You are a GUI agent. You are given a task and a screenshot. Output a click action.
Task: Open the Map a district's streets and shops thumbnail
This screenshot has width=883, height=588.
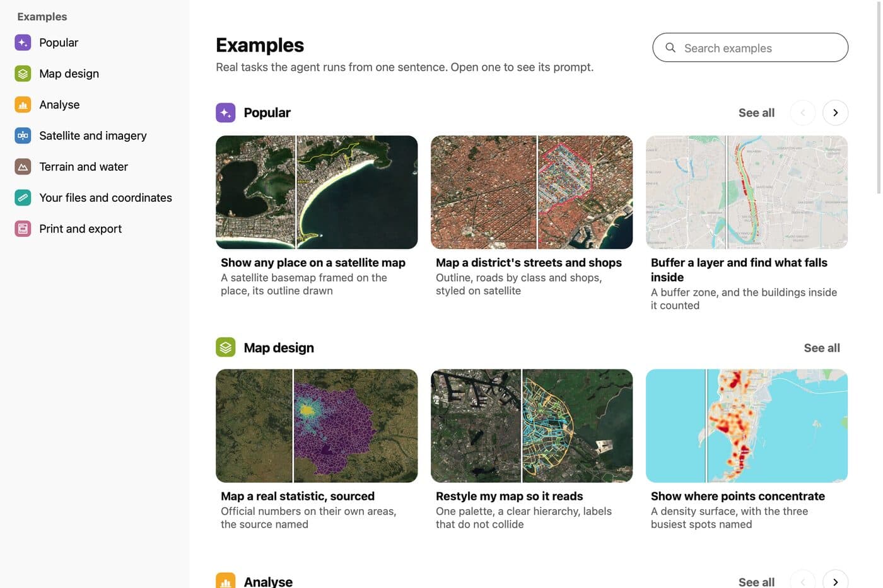(x=532, y=192)
